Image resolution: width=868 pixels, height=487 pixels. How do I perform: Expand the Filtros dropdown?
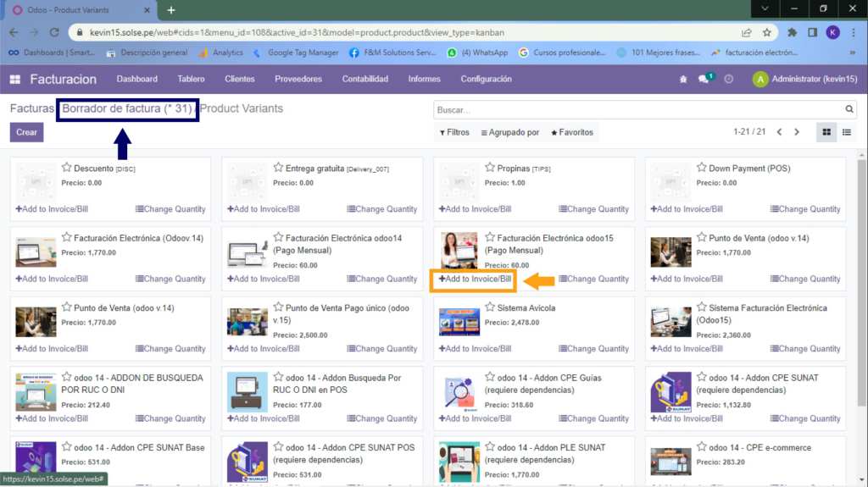click(455, 133)
